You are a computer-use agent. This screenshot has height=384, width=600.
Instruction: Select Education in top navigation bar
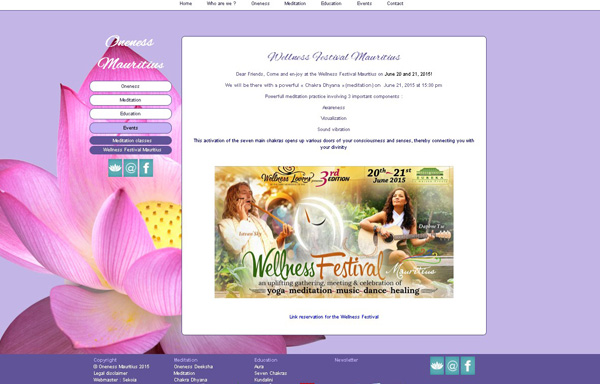pos(331,3)
